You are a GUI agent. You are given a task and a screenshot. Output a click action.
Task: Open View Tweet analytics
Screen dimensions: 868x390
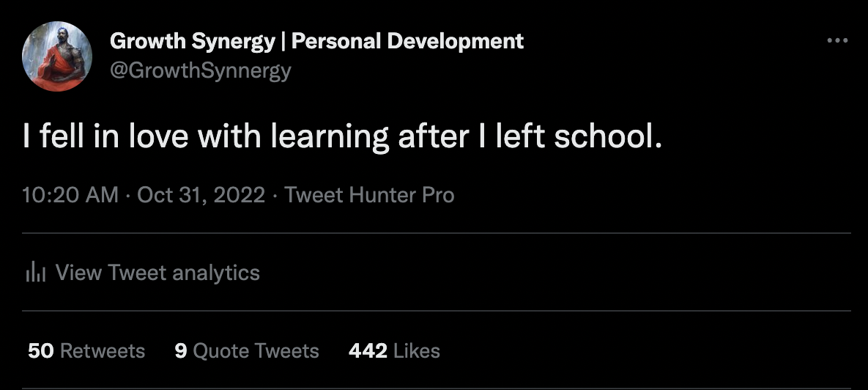(157, 273)
